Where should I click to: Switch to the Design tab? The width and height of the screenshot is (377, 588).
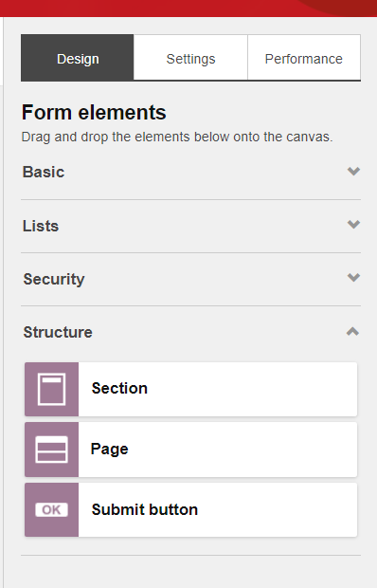(78, 58)
